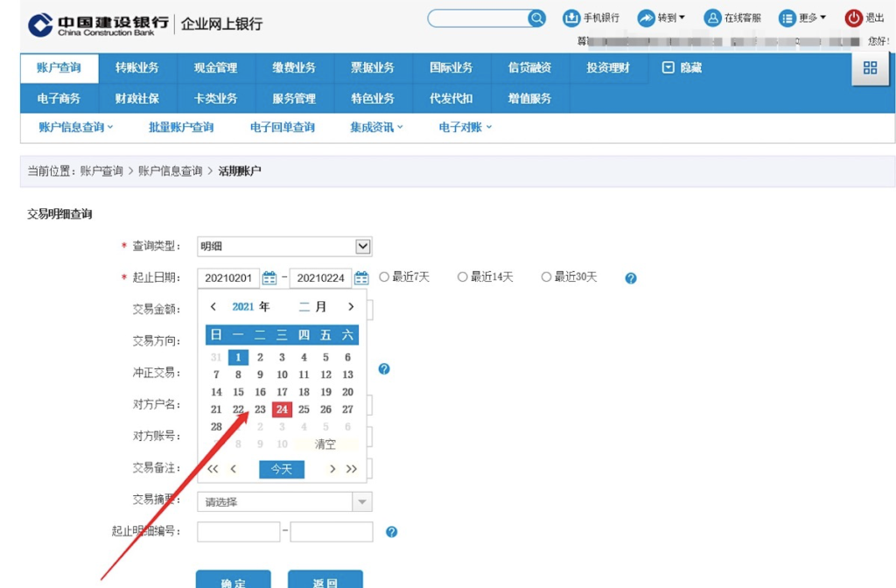
Task: Click 清空 in calendar
Action: (325, 444)
